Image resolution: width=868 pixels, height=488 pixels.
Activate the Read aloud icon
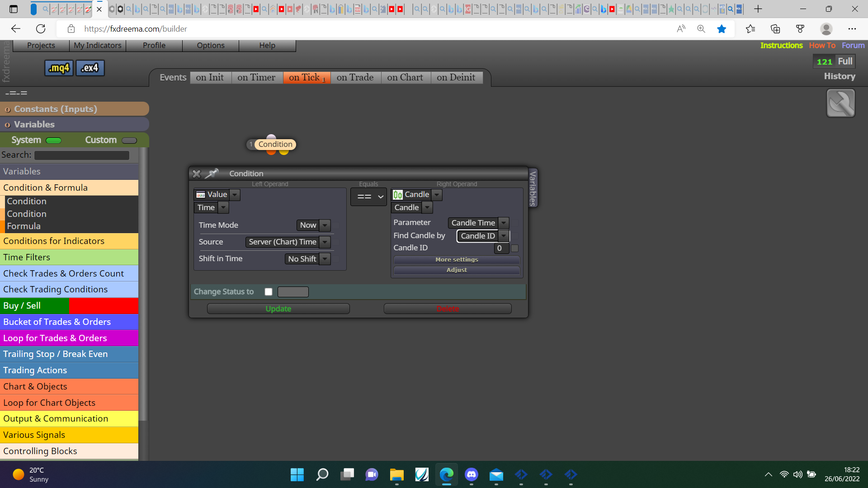pos(681,29)
